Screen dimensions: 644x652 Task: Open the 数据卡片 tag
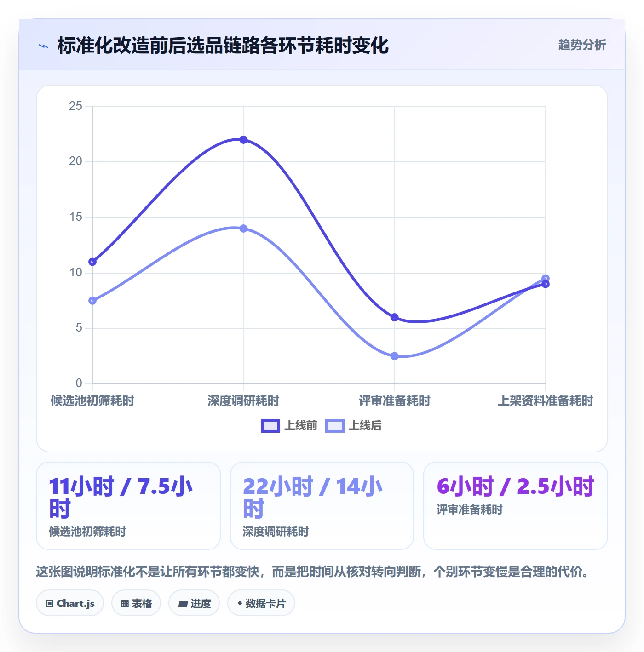pos(261,603)
